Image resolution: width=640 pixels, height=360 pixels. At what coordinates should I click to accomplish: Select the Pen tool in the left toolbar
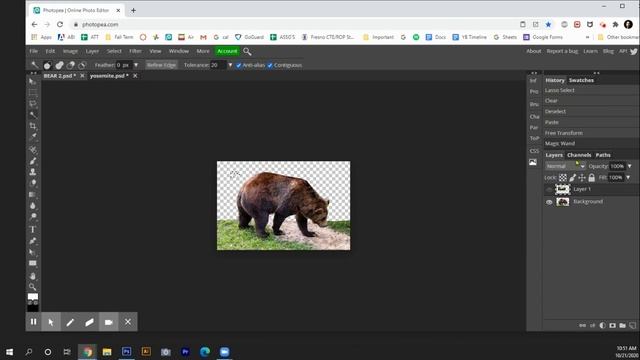[33, 241]
